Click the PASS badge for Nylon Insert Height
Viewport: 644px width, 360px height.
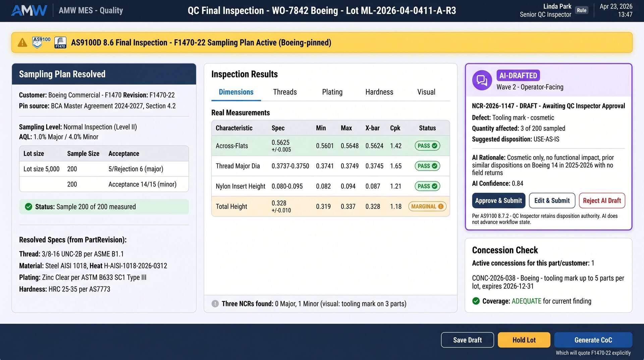pos(427,186)
